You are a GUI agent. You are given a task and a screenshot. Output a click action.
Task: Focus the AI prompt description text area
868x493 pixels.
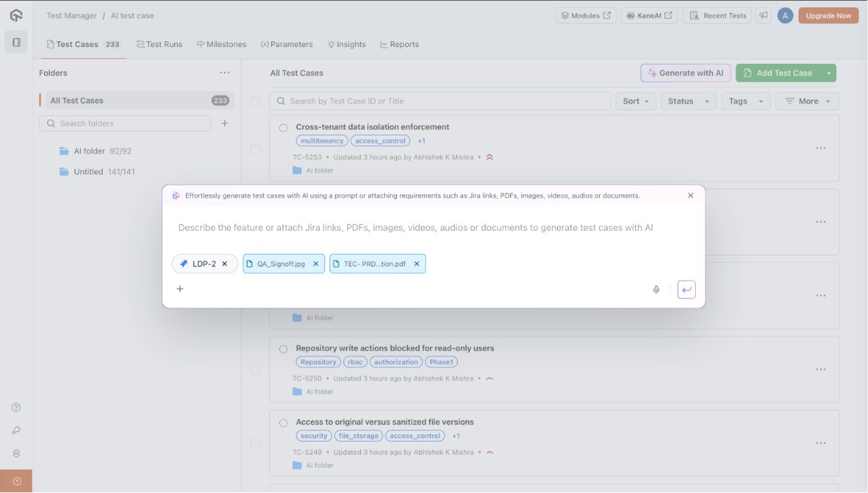pyautogui.click(x=416, y=227)
